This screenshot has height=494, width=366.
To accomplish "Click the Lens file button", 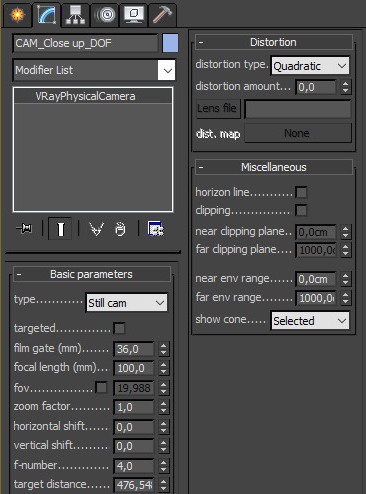I will [x=218, y=108].
